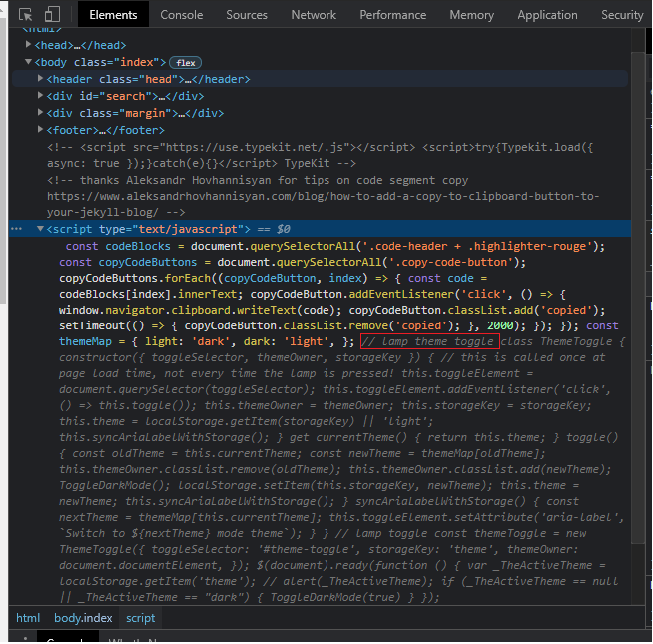The image size is (653, 644).
Task: Select the script type="text/javascript" row
Action: [320, 229]
